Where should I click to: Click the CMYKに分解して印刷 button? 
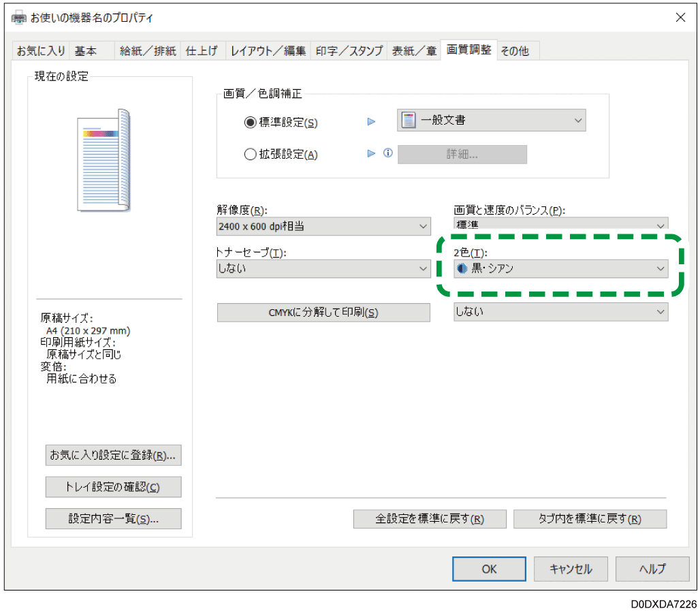323,312
